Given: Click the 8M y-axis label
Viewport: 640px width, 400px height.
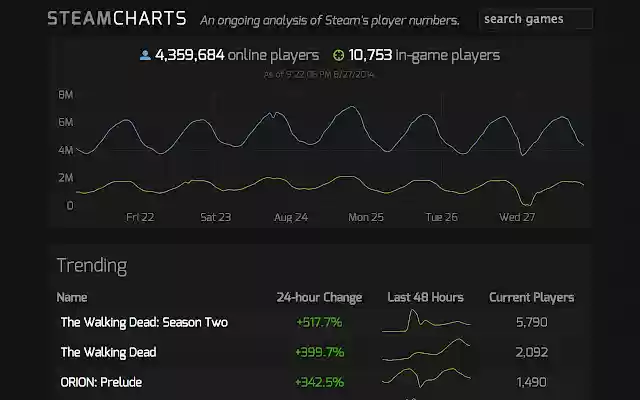Looking at the screenshot, I should (x=66, y=95).
